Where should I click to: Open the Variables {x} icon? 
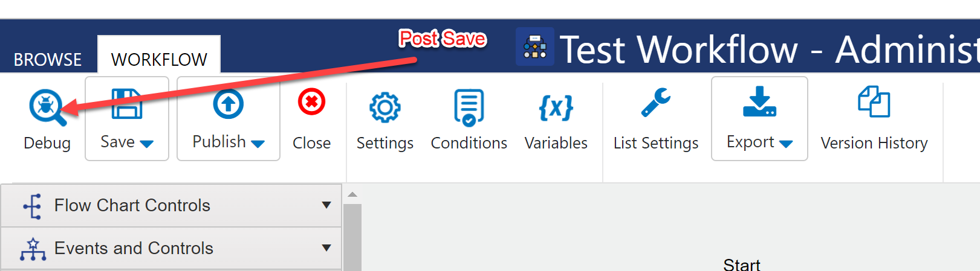click(556, 107)
